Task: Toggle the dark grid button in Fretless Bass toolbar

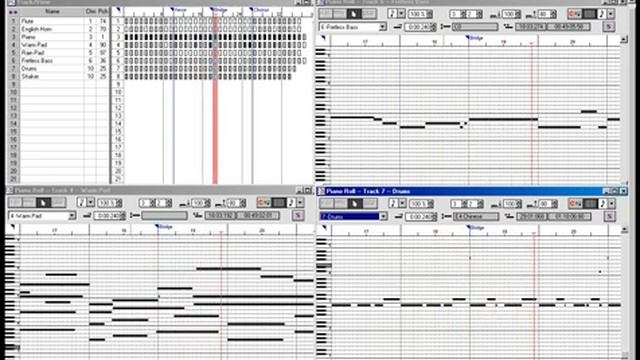Action: coord(589,14)
